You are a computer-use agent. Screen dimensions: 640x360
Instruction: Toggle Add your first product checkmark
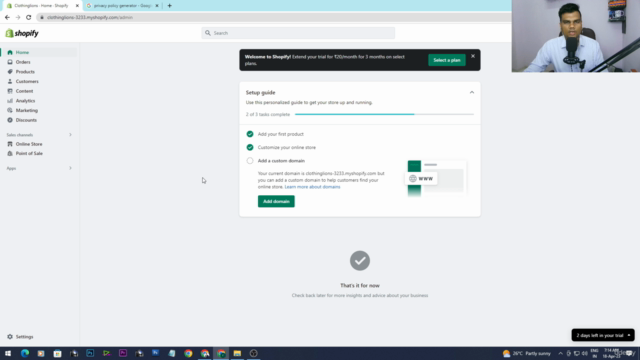(x=250, y=134)
